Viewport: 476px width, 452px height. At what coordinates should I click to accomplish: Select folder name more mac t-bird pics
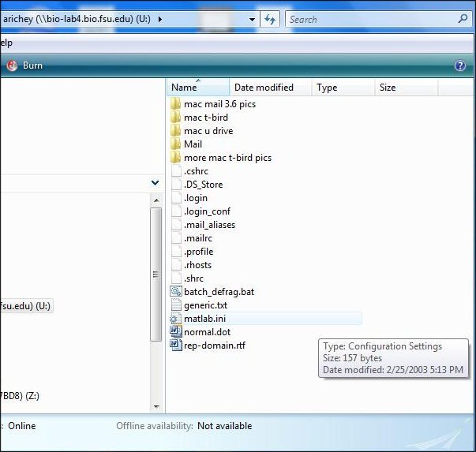[227, 158]
